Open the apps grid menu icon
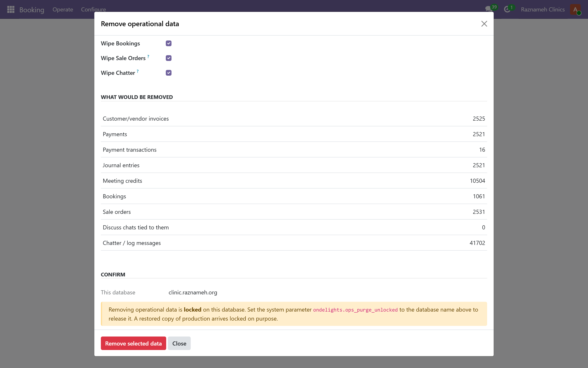 (x=11, y=9)
